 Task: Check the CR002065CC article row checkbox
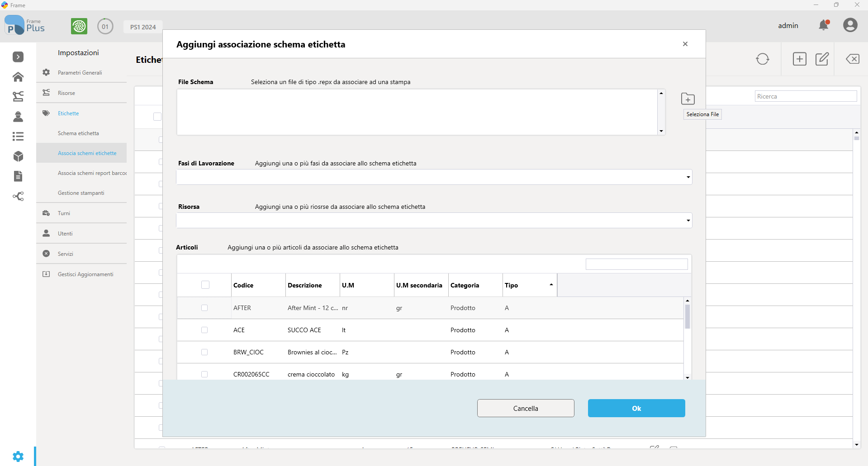pyautogui.click(x=204, y=374)
